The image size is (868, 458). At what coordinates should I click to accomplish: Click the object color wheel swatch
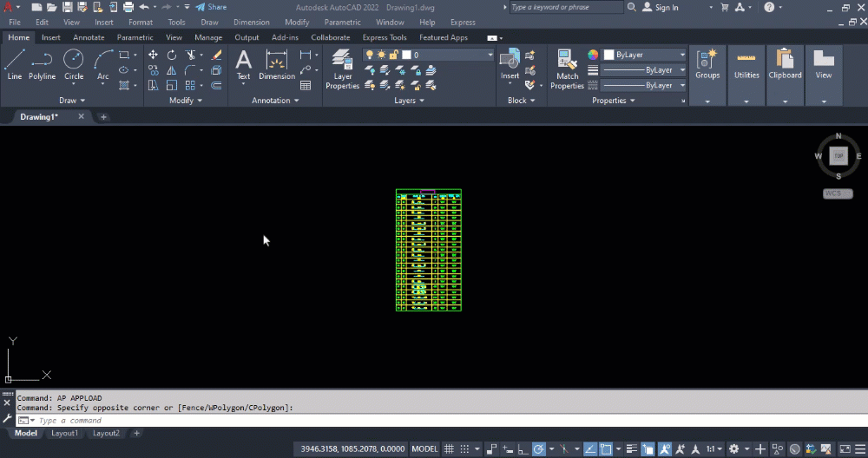593,55
